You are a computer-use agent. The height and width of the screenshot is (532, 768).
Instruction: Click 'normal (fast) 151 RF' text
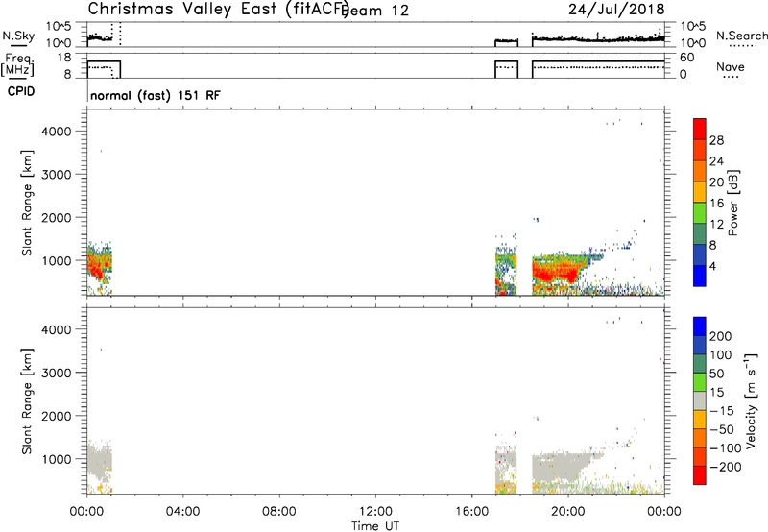pos(156,95)
